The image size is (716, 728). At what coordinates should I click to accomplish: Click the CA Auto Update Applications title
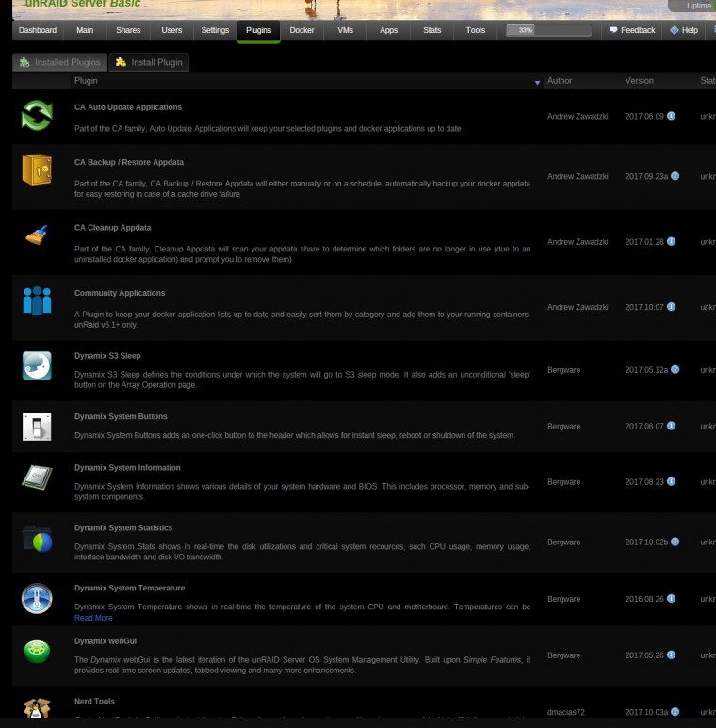click(128, 107)
